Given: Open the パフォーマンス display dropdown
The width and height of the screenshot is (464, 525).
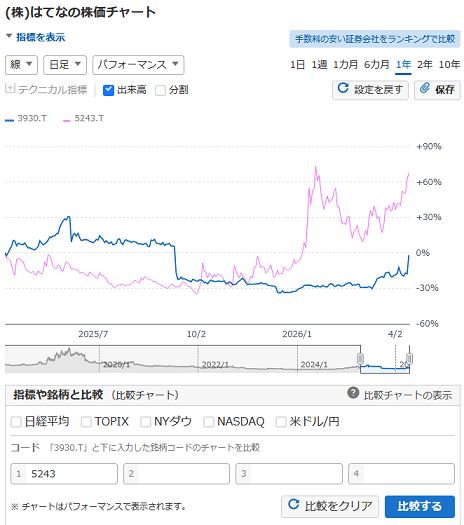Looking at the screenshot, I should pos(138,65).
